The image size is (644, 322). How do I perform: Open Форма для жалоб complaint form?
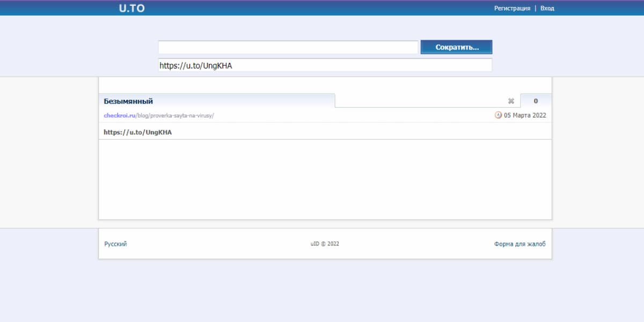[519, 244]
